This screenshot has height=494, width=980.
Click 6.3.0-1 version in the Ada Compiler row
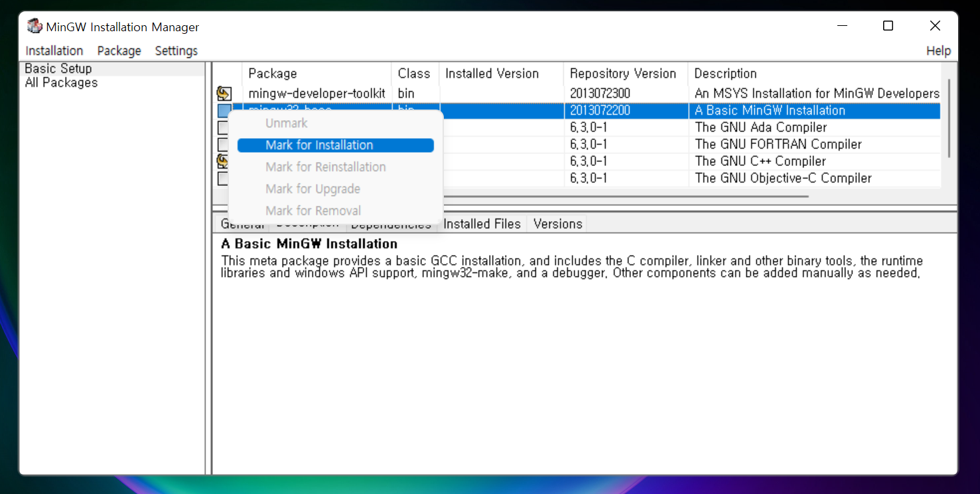(x=589, y=127)
